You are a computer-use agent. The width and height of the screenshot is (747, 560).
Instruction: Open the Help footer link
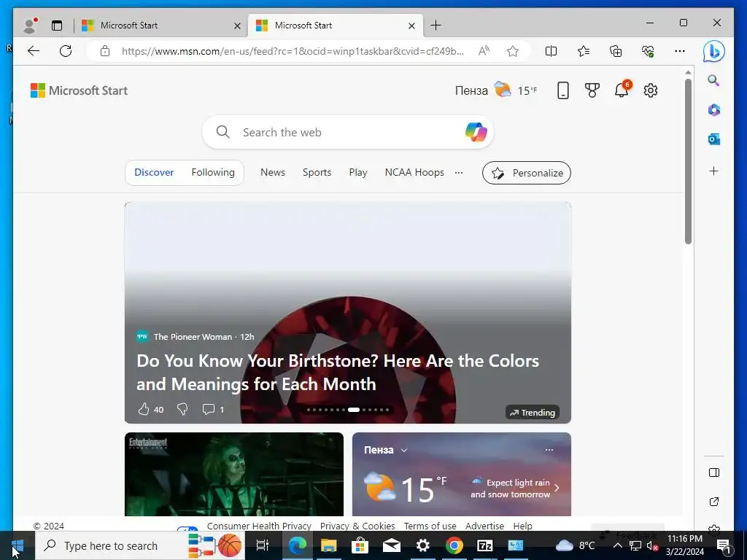tap(522, 526)
